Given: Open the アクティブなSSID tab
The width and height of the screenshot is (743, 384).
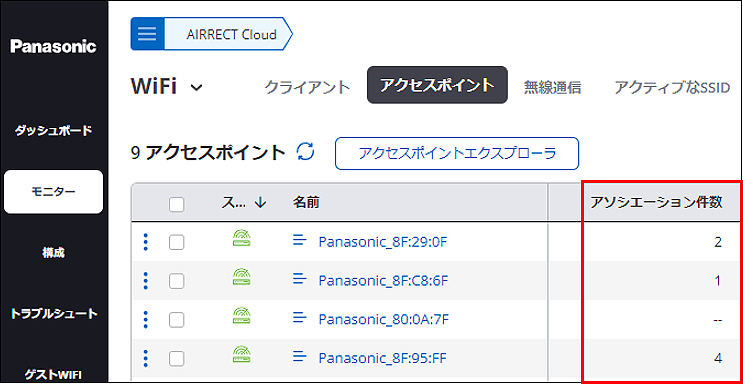Looking at the screenshot, I should 671,88.
